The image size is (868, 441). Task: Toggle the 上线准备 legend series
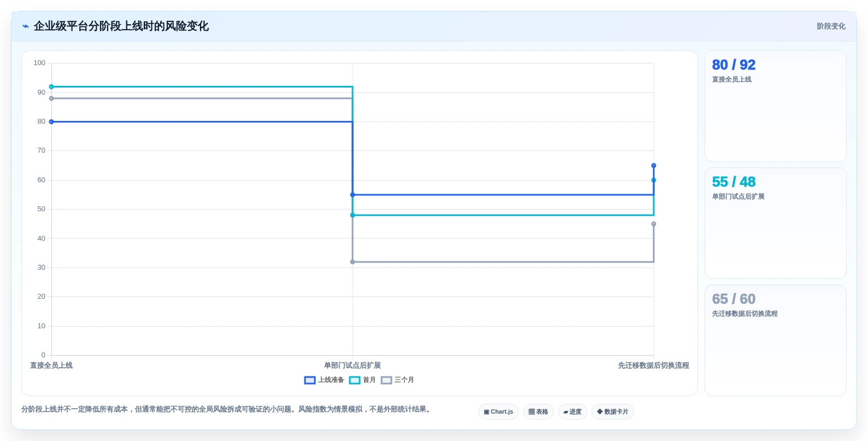324,380
